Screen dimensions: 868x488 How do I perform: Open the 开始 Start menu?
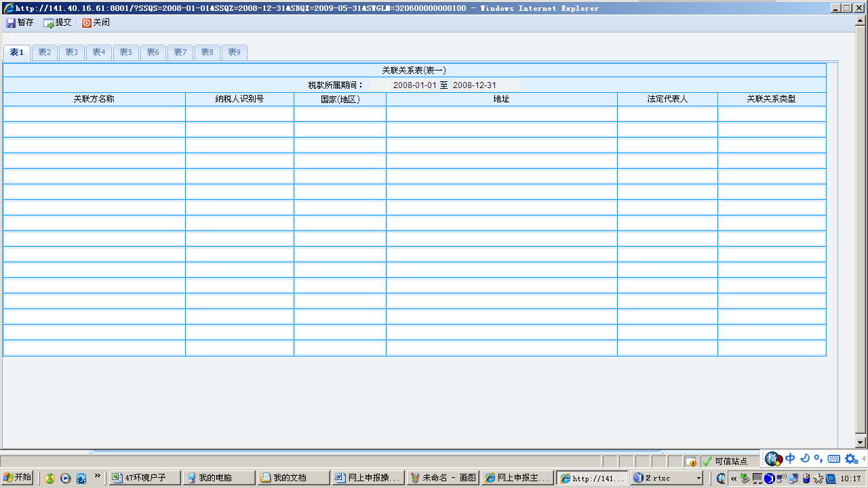(18, 478)
